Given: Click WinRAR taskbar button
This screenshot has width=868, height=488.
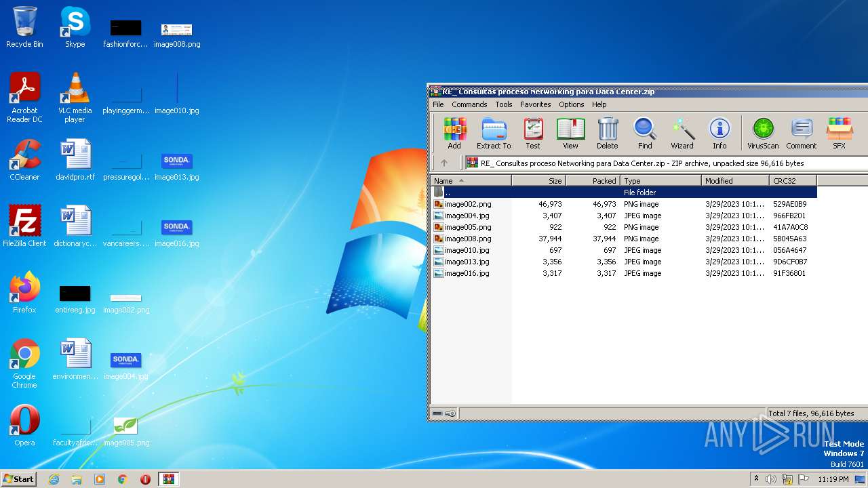Looking at the screenshot, I should 169,479.
